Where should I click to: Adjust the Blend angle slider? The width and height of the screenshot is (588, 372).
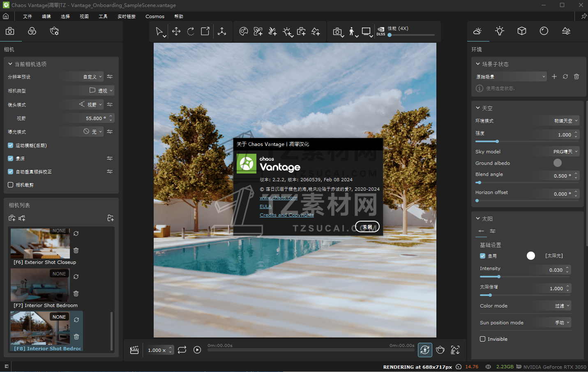[528, 183]
